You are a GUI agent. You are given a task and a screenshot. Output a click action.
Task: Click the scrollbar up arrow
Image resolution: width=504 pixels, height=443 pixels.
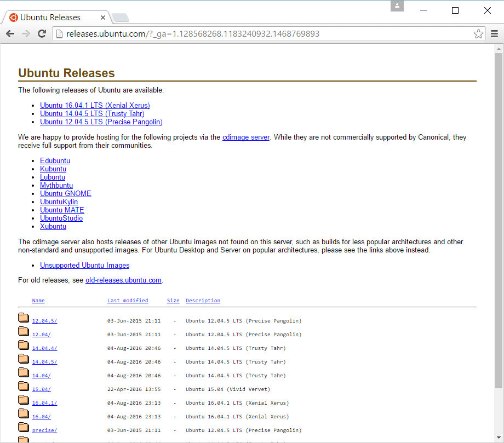(499, 49)
